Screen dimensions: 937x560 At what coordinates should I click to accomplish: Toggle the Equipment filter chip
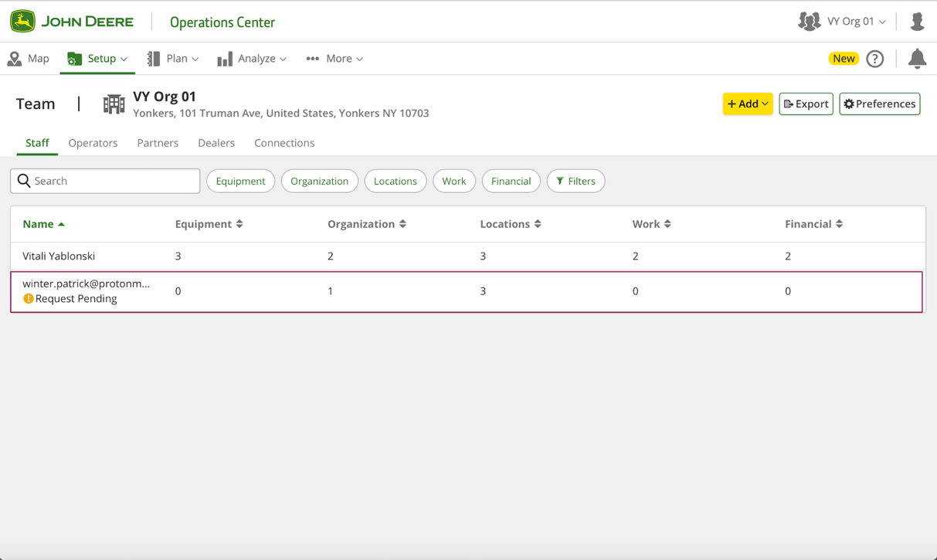point(240,181)
